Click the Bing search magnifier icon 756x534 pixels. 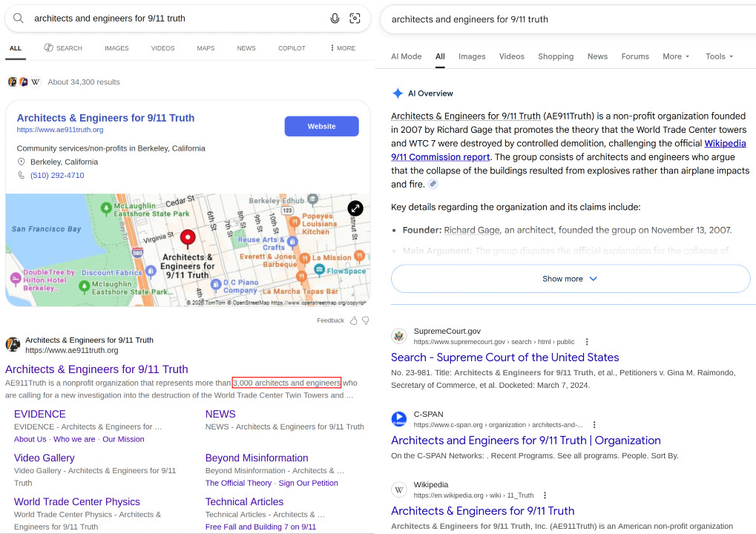pos(19,19)
